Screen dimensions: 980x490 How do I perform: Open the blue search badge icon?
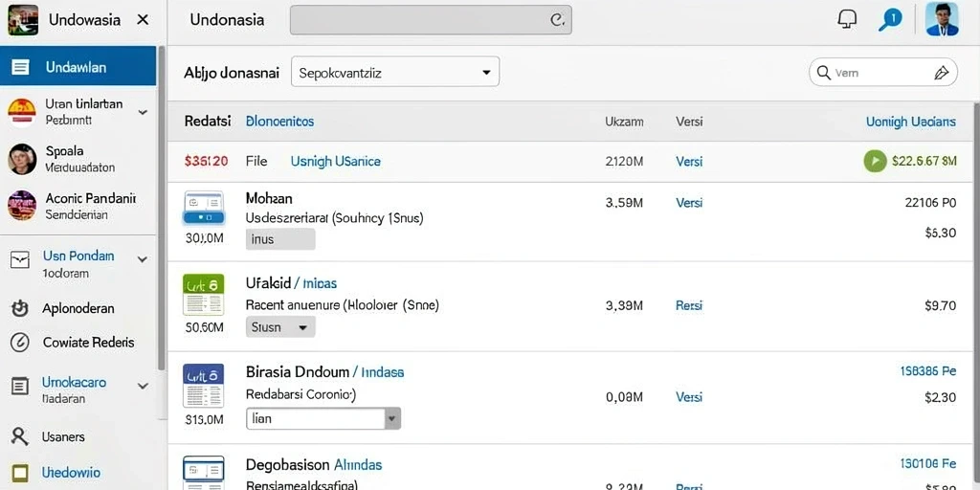[x=890, y=19]
